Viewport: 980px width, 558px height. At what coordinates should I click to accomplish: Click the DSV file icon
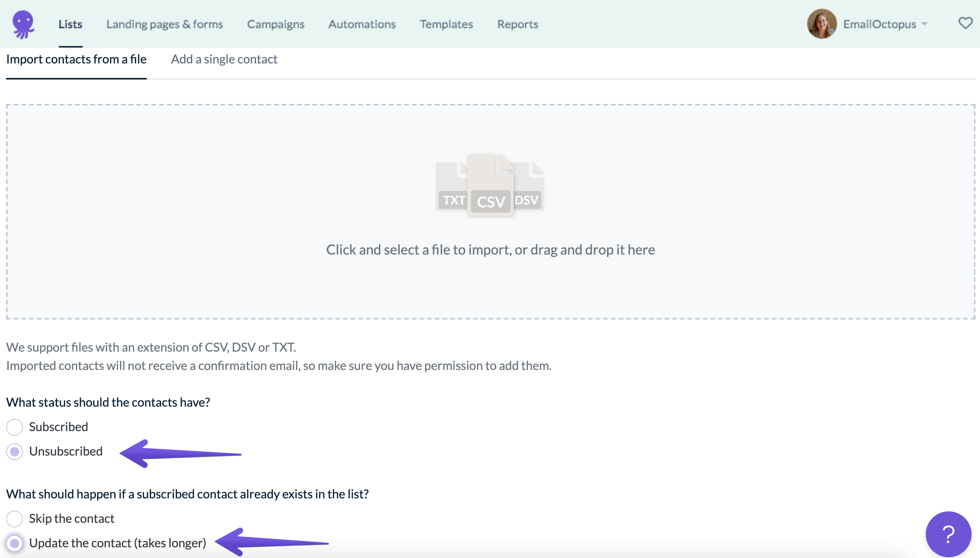point(529,187)
